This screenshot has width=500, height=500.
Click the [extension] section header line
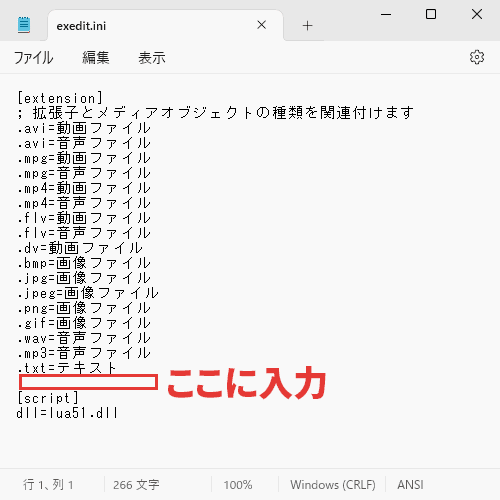pyautogui.click(x=60, y=98)
